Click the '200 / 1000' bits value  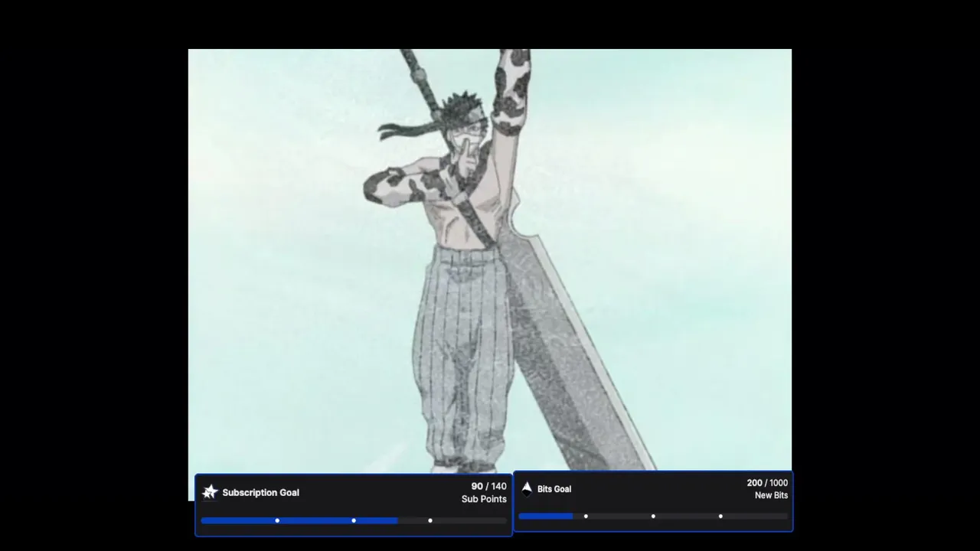pos(767,483)
